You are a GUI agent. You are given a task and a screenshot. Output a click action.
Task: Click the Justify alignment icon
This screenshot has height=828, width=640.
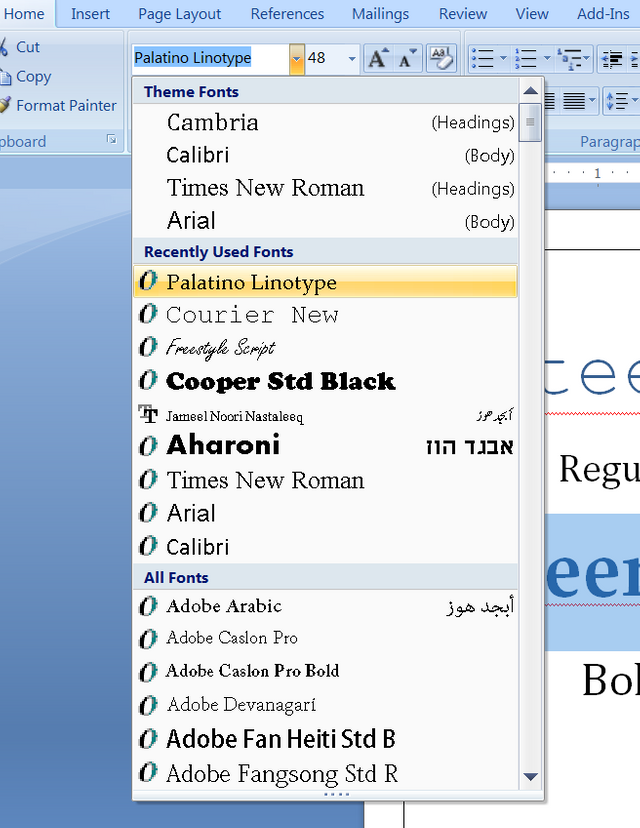574,100
